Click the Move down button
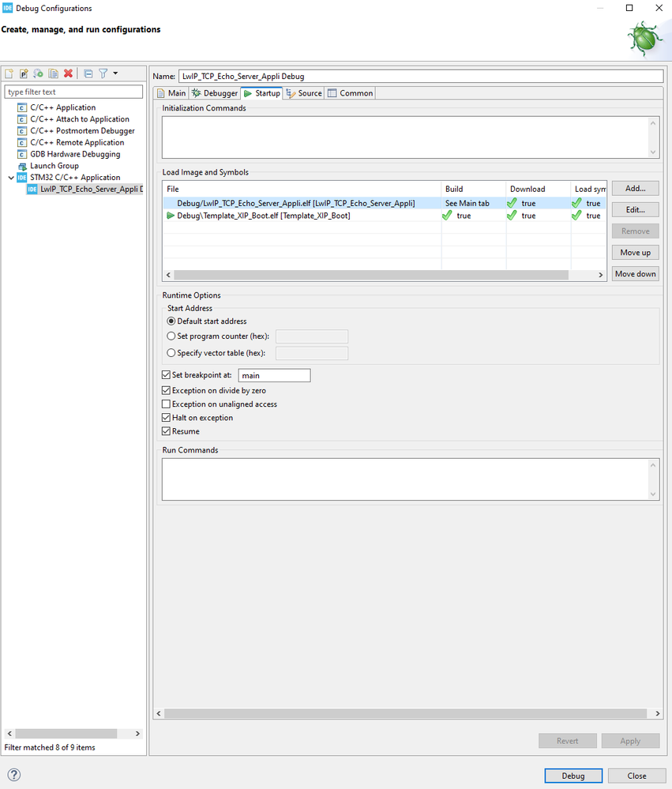Viewport: 672px width, 789px height. click(x=636, y=274)
